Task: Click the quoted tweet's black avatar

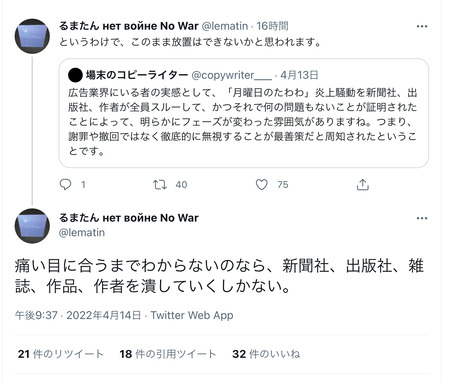Action: click(75, 75)
